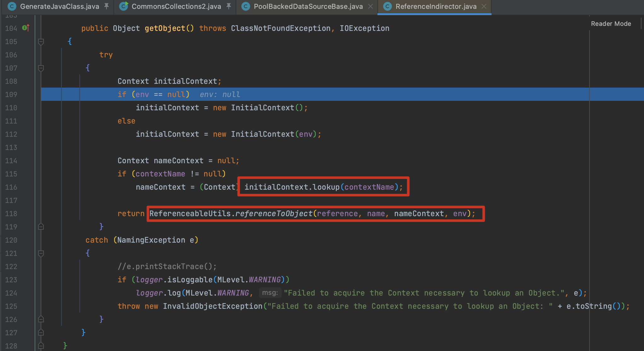Screen dimensions: 644x351
Task: Click PoolBackedDataSourceBase.java class icon
Action: (246, 6)
